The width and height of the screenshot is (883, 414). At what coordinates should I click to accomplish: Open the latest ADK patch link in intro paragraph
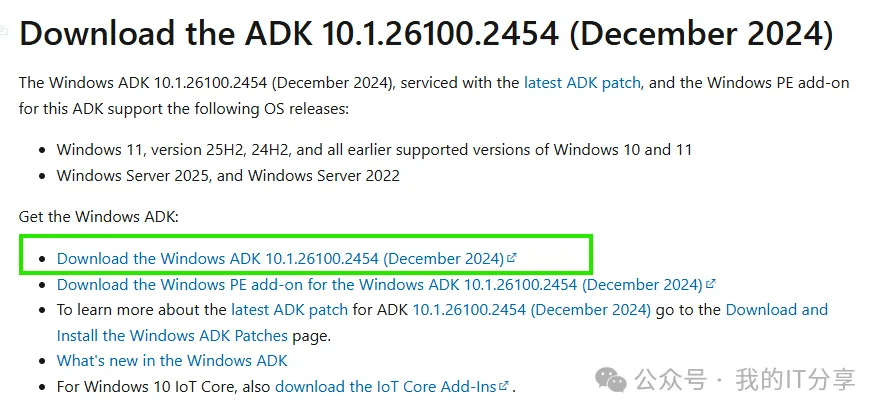pos(581,82)
